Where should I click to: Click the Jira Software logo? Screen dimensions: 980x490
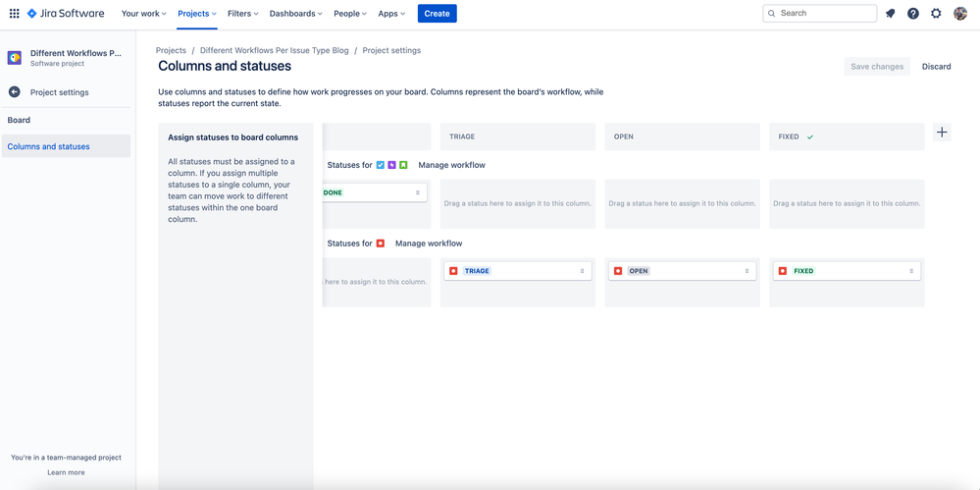point(66,13)
